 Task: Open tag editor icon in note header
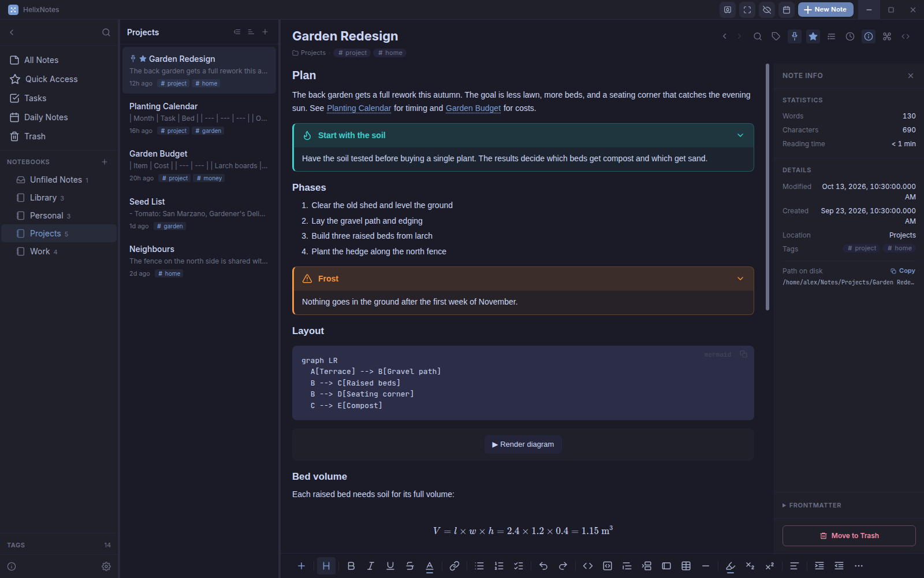click(x=776, y=36)
